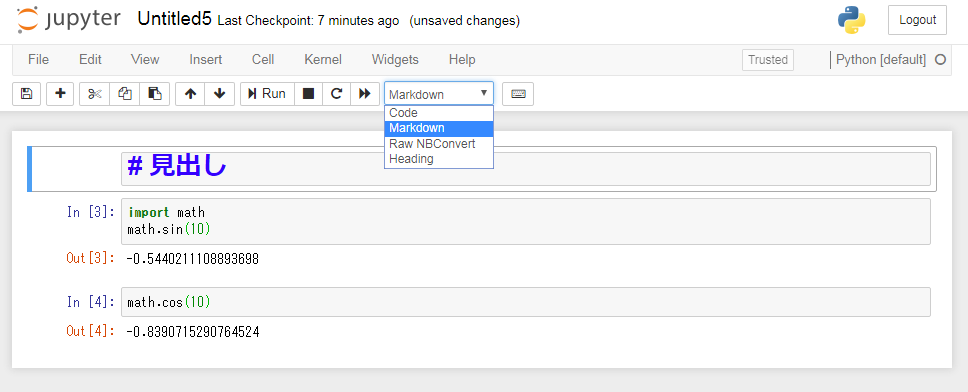Click Last Checkpoint: 7 minutes ago text
This screenshot has width=968, height=392.
[309, 21]
